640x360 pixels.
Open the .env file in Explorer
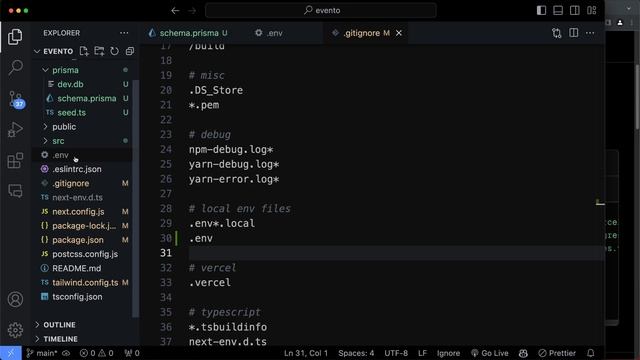60,155
